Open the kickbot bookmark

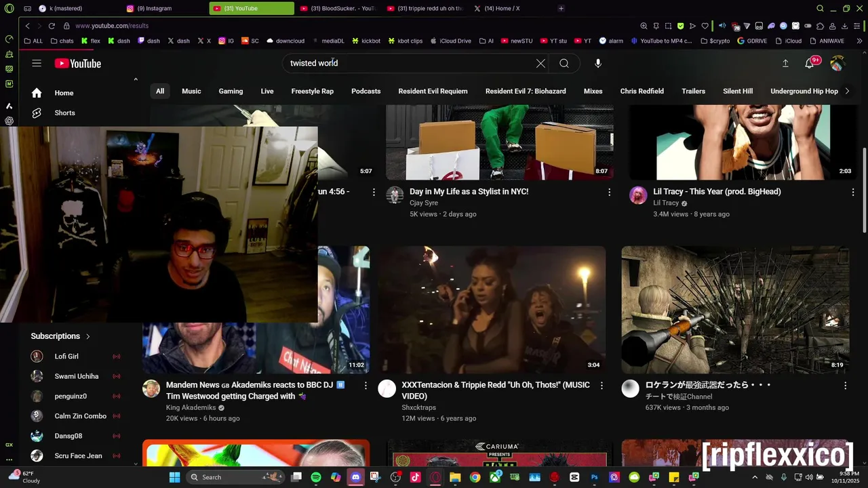click(366, 41)
